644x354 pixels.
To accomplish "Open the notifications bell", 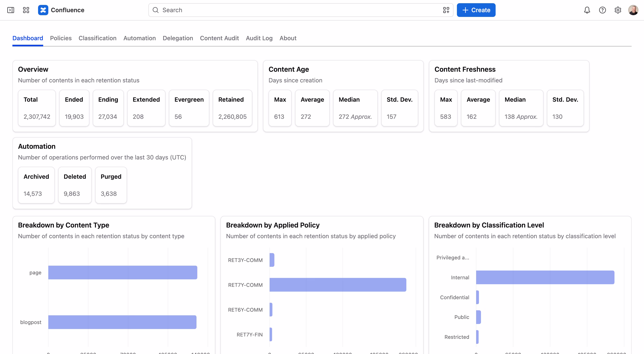I will pyautogui.click(x=587, y=10).
